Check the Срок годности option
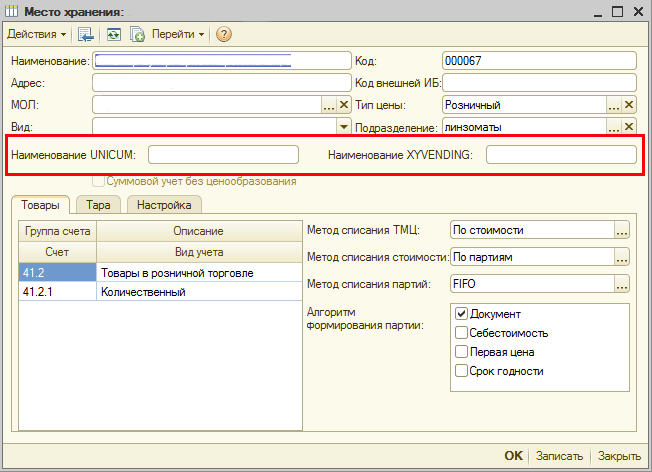Screen dimensions: 652x472 (x=462, y=371)
